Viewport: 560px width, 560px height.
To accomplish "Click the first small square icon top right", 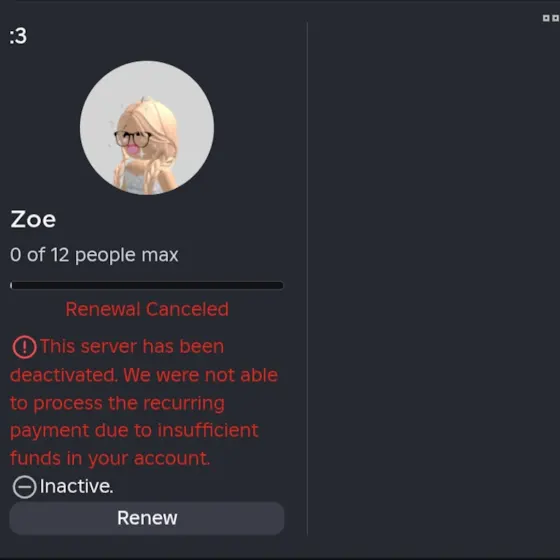I will point(546,18).
